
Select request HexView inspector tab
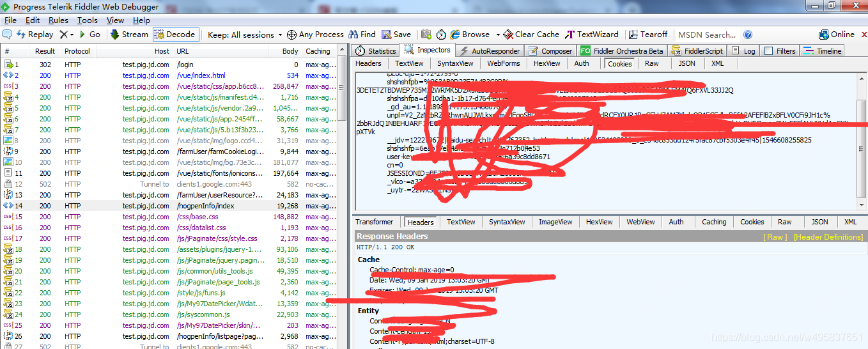click(547, 63)
